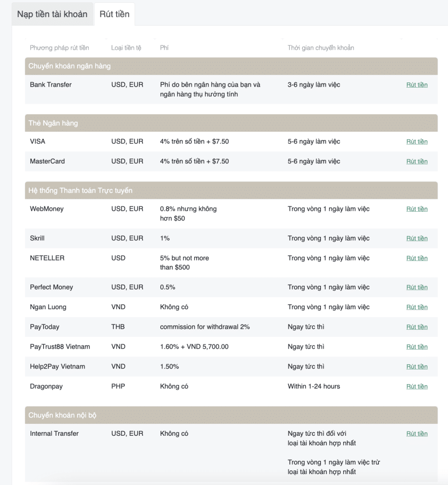Click Rút tiền for Help2Pay Vietnam
Image resolution: width=448 pixels, height=485 pixels.
[x=417, y=366]
